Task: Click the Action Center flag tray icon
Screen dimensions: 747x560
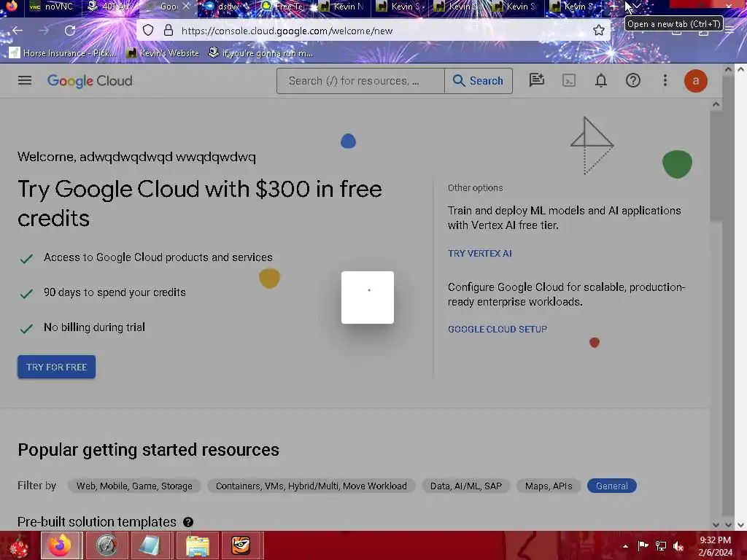Action: click(x=643, y=545)
